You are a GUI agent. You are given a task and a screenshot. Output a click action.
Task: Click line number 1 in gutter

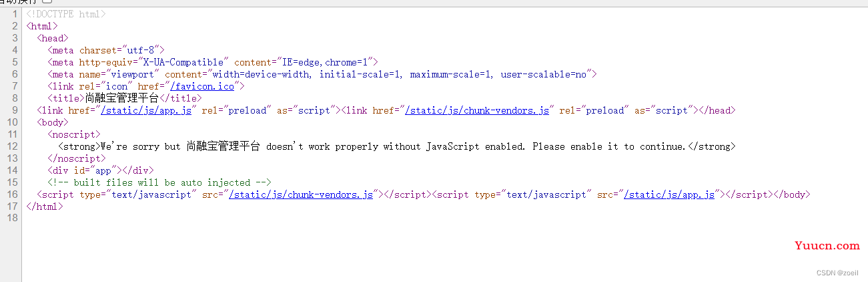pyautogui.click(x=15, y=14)
